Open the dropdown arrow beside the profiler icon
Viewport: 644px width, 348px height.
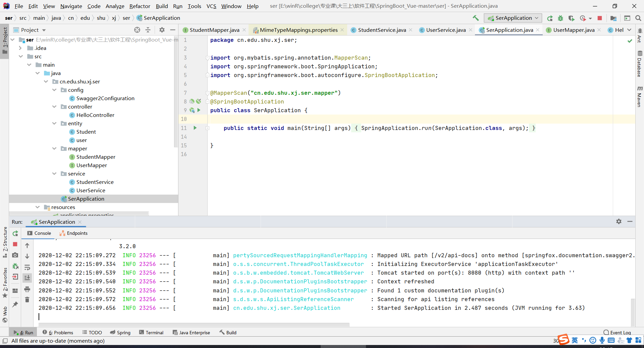pyautogui.click(x=590, y=18)
